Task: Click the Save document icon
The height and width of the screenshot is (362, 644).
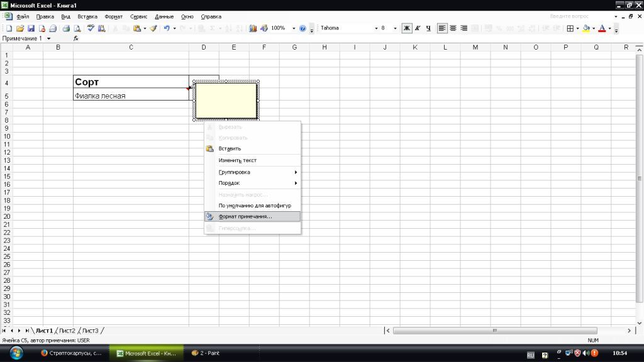Action: tap(31, 28)
